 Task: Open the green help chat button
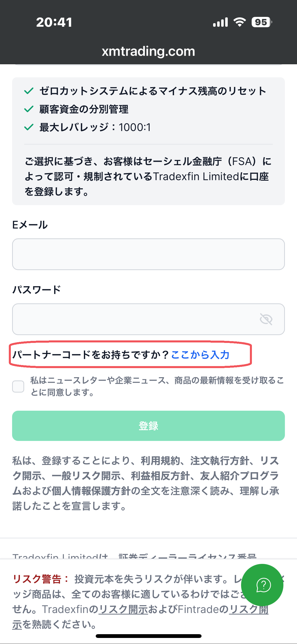click(262, 585)
